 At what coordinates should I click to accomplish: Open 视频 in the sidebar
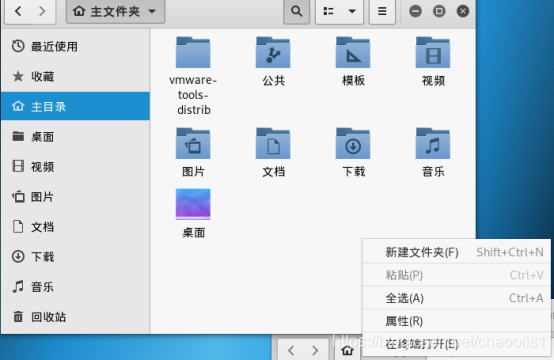tap(75, 166)
